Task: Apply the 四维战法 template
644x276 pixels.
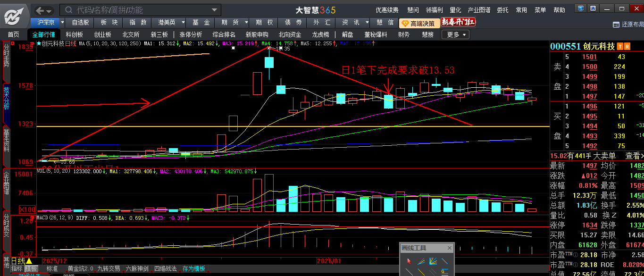Action: 165,268
